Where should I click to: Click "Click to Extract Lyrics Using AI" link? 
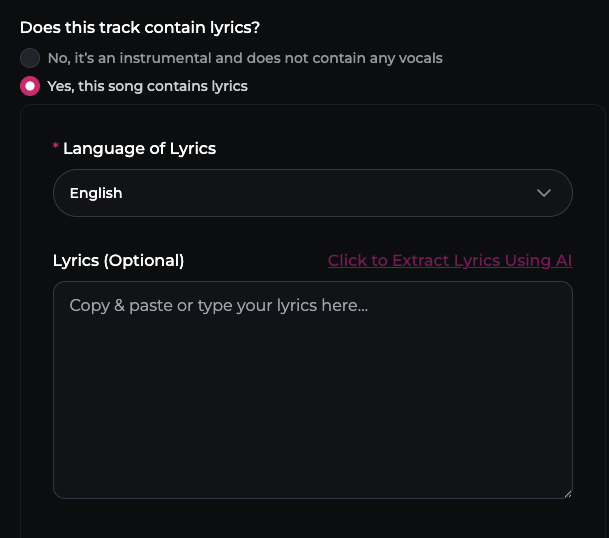click(x=450, y=260)
